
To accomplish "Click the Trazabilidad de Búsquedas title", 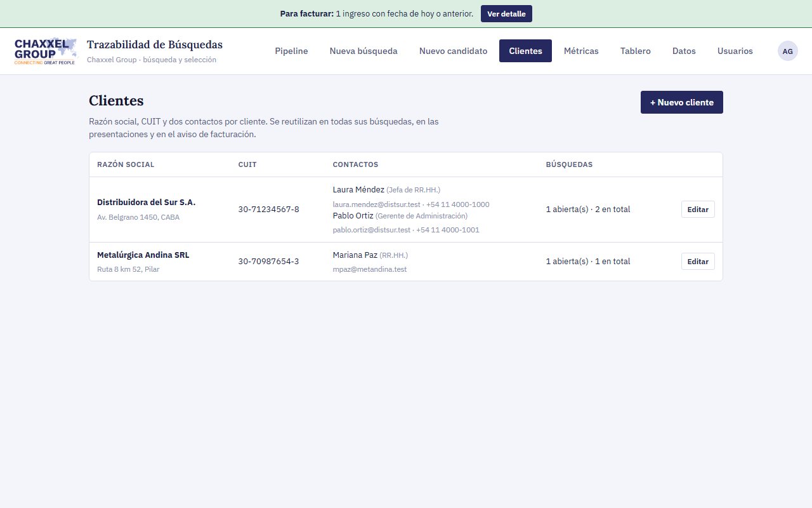I will coord(155,45).
